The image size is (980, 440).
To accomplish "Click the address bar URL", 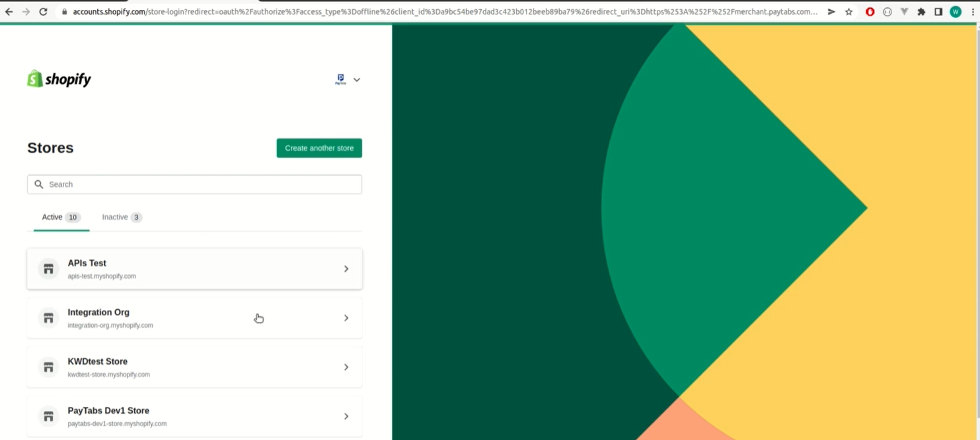I will (x=445, y=12).
